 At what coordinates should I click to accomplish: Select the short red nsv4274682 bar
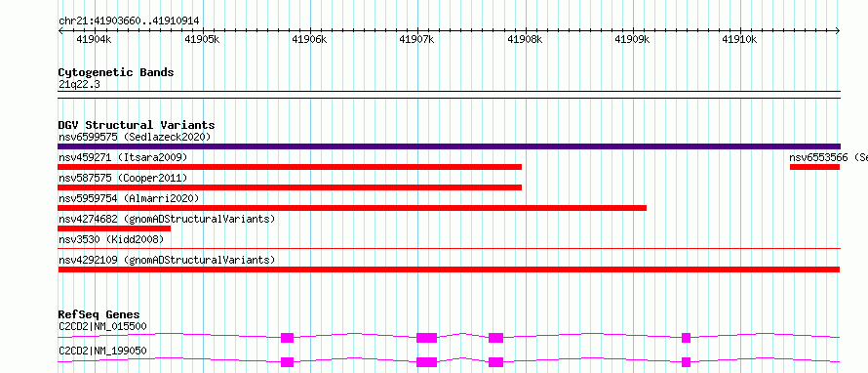[x=114, y=228]
